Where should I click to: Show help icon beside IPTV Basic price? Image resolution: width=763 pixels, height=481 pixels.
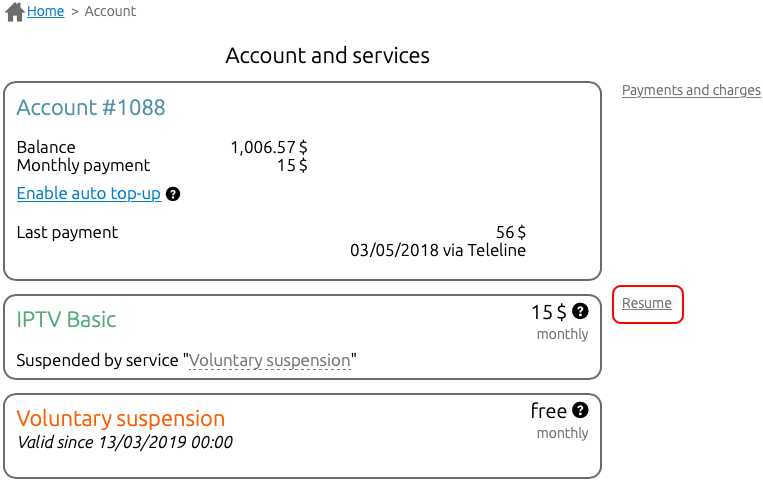(x=580, y=311)
